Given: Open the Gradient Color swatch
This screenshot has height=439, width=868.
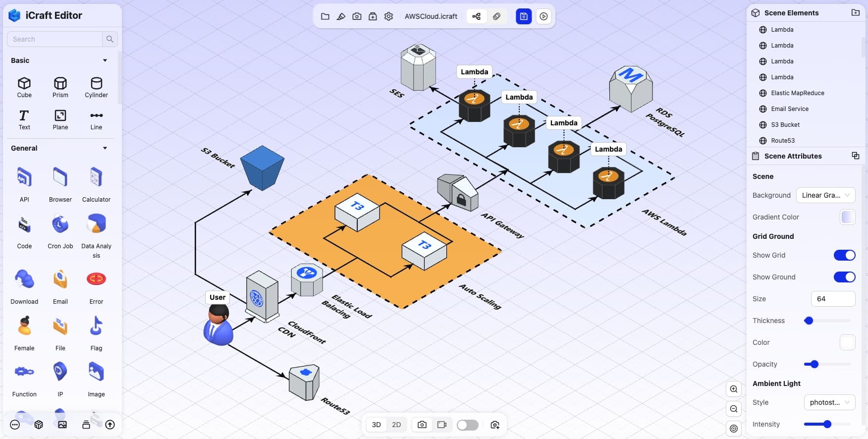Looking at the screenshot, I should tap(848, 217).
